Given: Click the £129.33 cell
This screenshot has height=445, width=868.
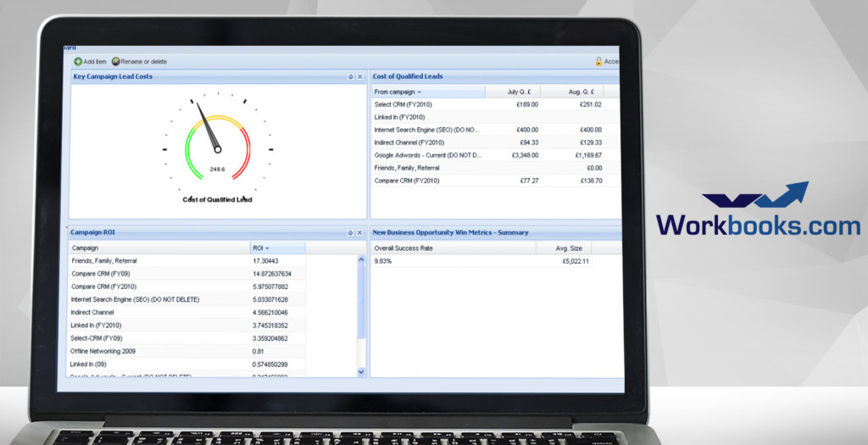Looking at the screenshot, I should coord(591,142).
